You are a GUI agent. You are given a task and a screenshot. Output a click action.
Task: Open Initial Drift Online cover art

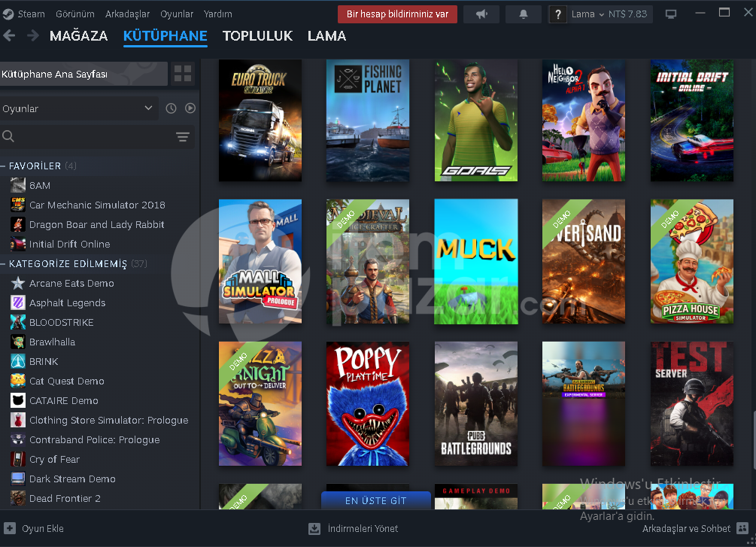click(x=692, y=120)
